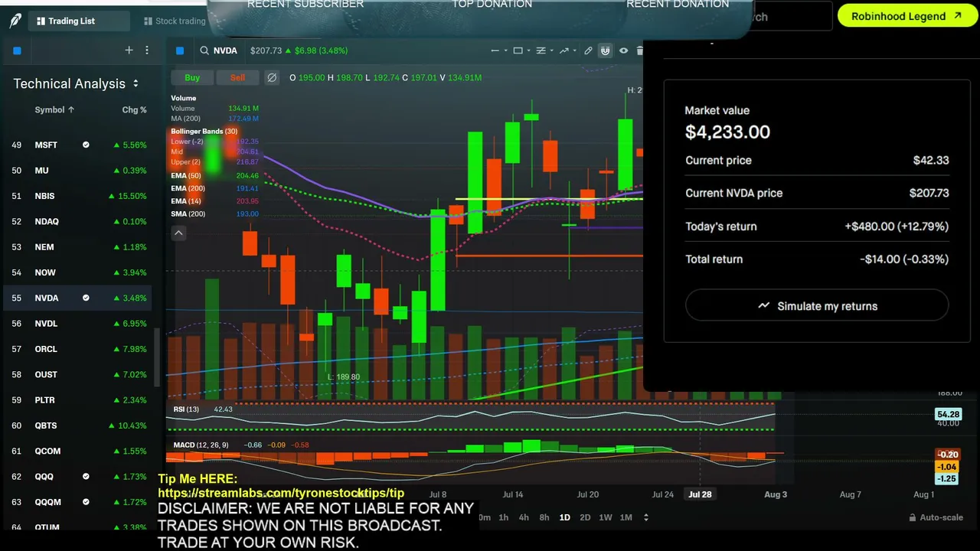Click the blue square icon in chart header
Image resolution: width=980 pixels, height=551 pixels.
click(x=180, y=51)
